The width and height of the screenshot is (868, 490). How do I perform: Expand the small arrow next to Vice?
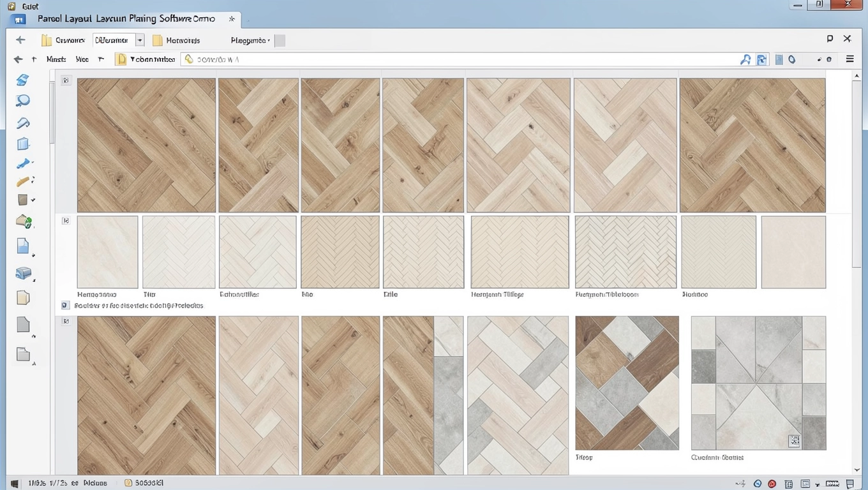tap(101, 59)
